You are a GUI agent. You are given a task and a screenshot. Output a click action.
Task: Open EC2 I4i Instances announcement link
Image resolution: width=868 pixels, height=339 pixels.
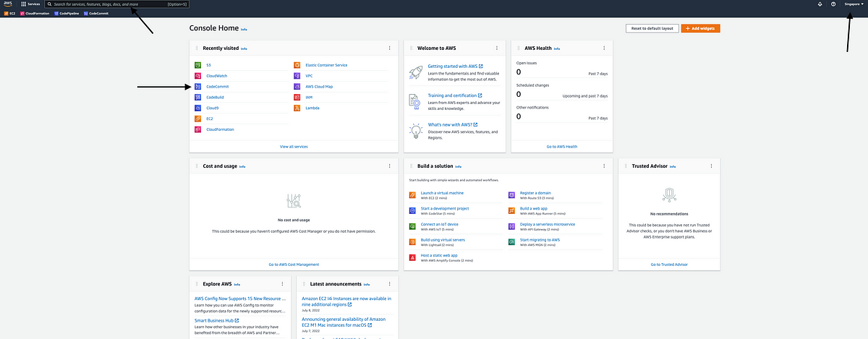(x=346, y=301)
